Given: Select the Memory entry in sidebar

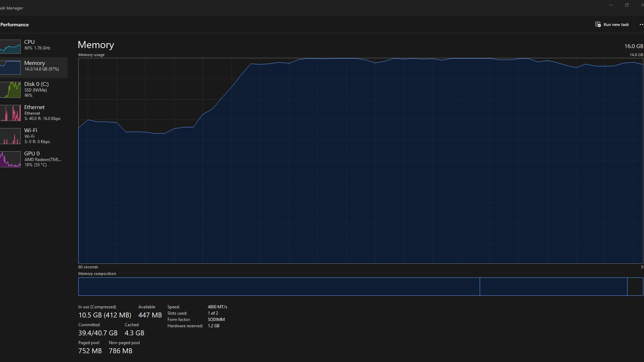Looking at the screenshot, I should click(x=34, y=66).
